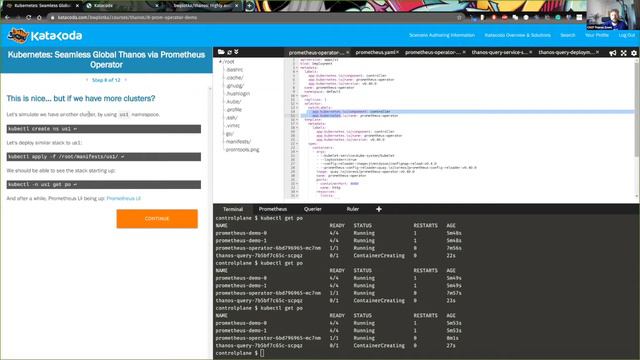
Task: Close the prometheus.yaml editor tab
Action: coord(398,52)
